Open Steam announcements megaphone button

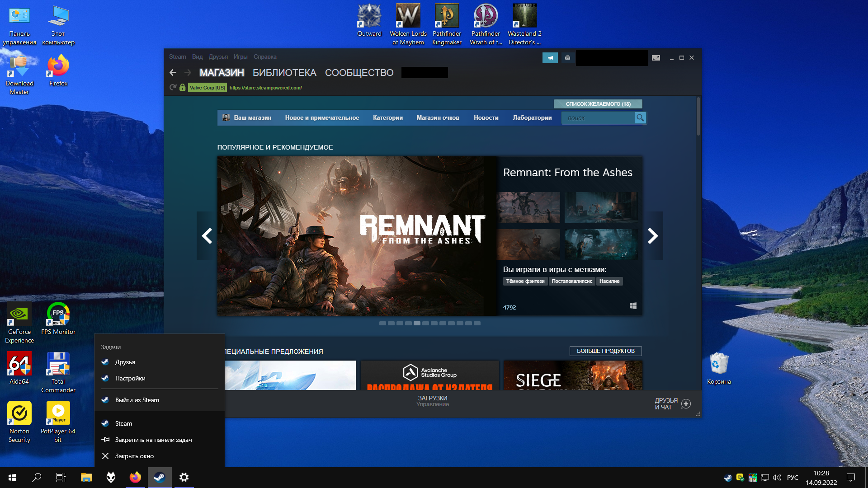click(x=550, y=57)
